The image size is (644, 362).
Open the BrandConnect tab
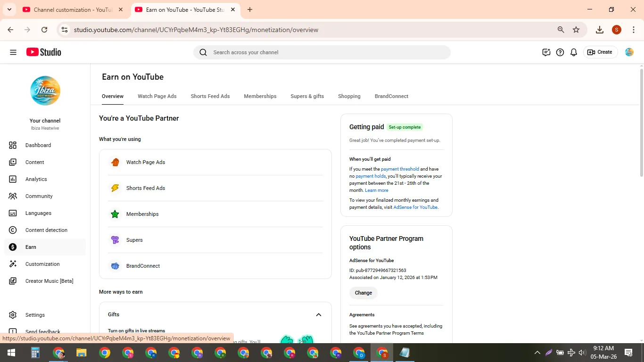coord(392,96)
